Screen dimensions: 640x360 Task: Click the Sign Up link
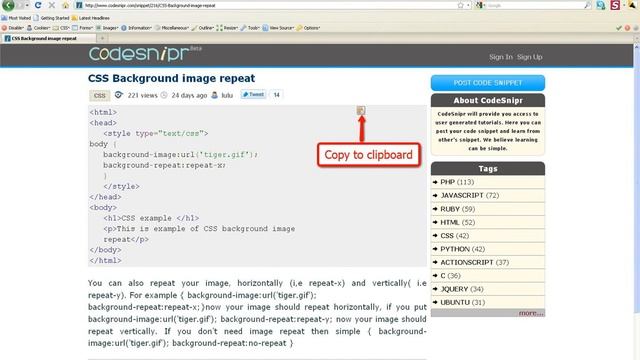click(529, 57)
